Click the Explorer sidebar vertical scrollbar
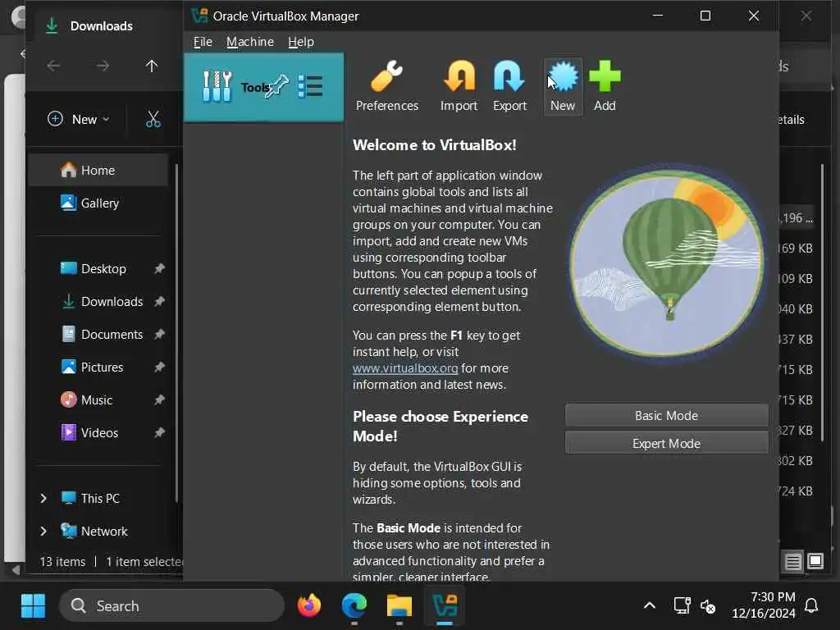This screenshot has width=840, height=630. click(x=176, y=332)
